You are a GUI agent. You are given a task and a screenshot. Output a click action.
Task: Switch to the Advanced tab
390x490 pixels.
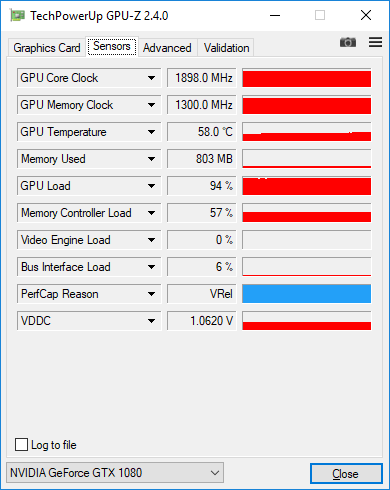pyautogui.click(x=167, y=48)
